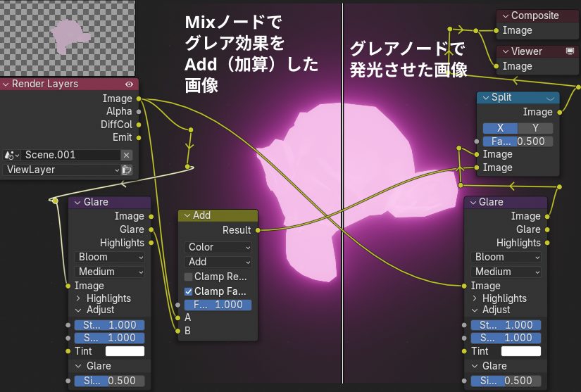Open the ViewLayer dropdown in Render Layers
Image resolution: width=581 pixels, height=392 pixels.
62,170
